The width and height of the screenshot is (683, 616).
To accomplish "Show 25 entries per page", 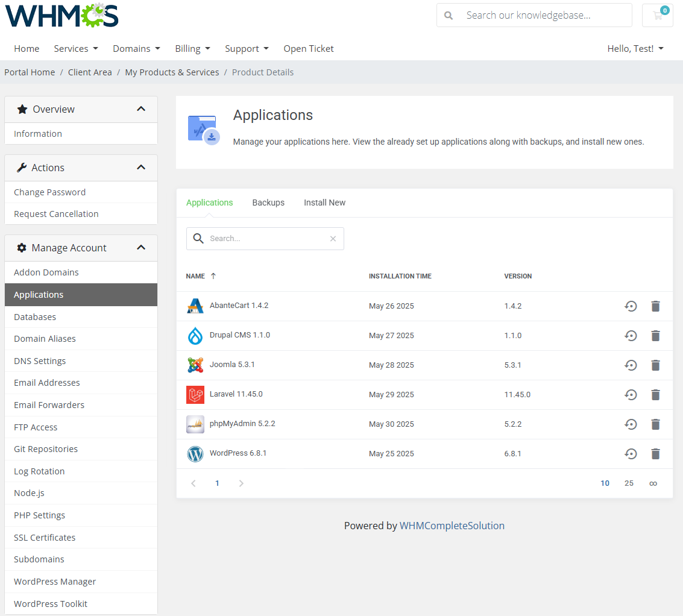I will pyautogui.click(x=629, y=483).
